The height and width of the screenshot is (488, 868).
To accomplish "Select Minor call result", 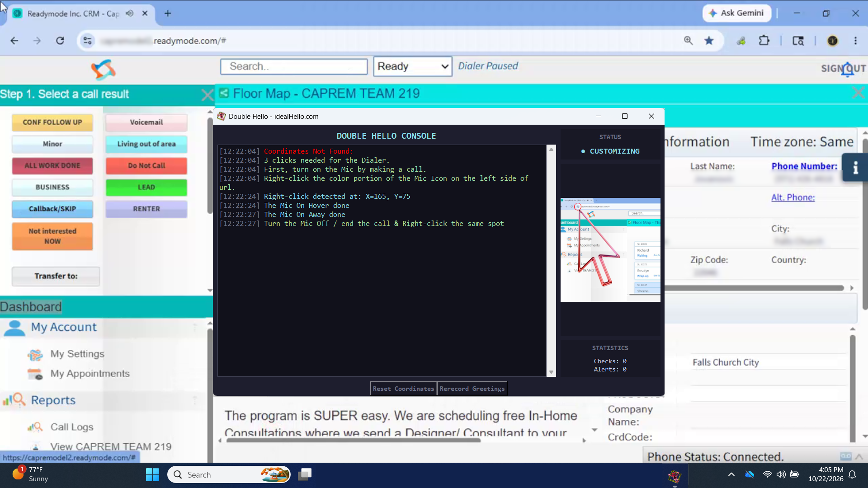I will pyautogui.click(x=52, y=144).
